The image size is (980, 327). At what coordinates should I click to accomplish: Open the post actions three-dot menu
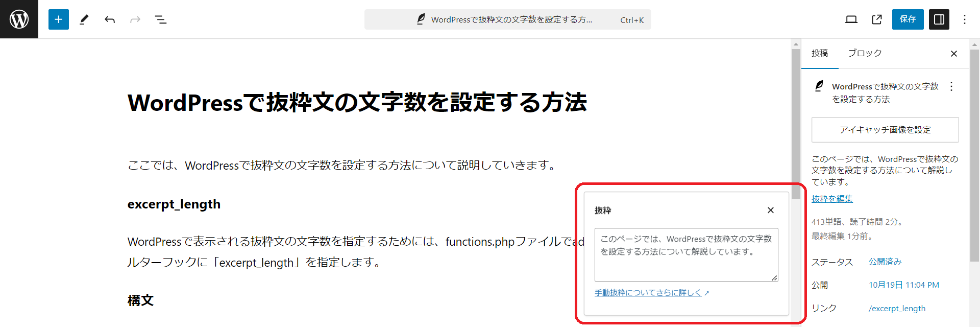click(x=951, y=86)
